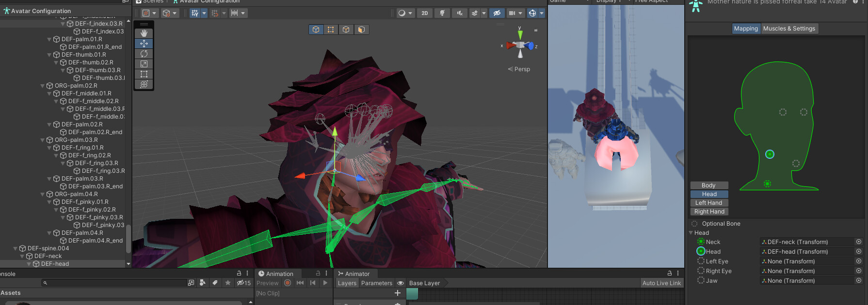Click the search by type icon in Project panel
The width and height of the screenshot is (868, 305).
pyautogui.click(x=203, y=283)
